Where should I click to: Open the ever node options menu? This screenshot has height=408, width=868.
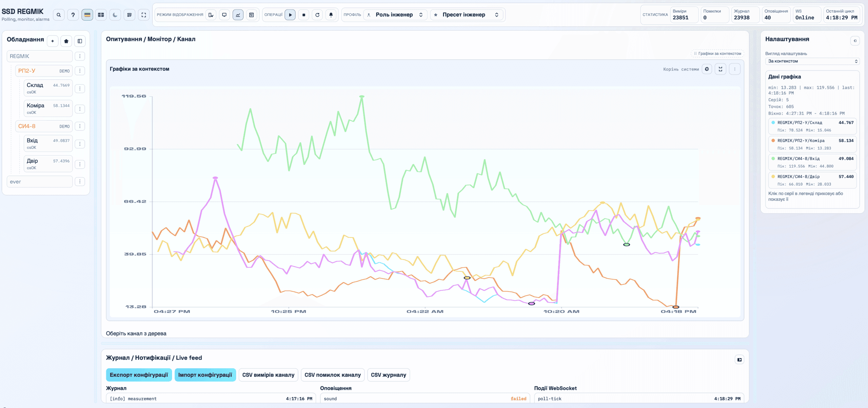tap(80, 182)
